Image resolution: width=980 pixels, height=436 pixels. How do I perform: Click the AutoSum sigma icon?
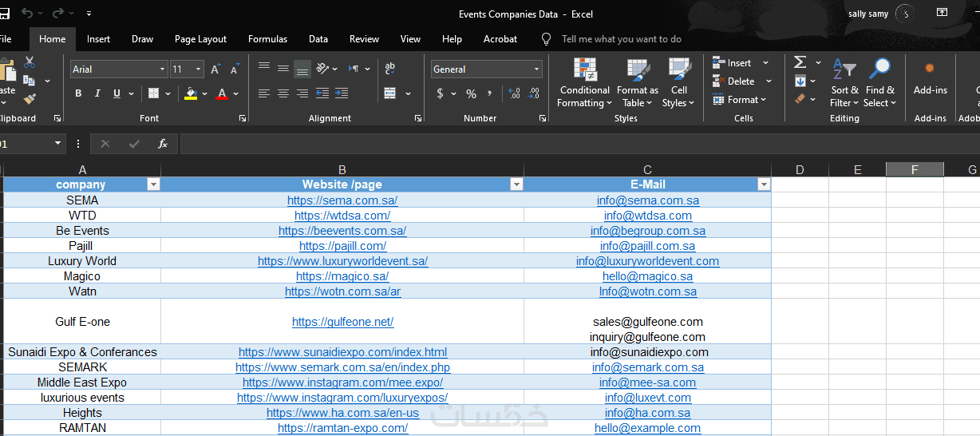tap(800, 62)
